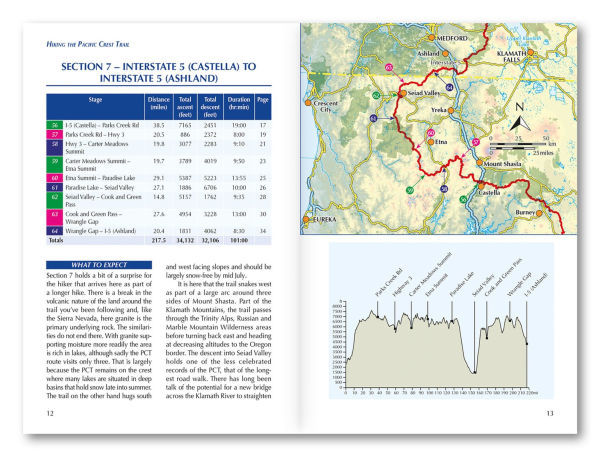Click 'Etna Summit – Paradise Lake' row name
Image resolution: width=600 pixels, height=457 pixels.
pos(100,178)
